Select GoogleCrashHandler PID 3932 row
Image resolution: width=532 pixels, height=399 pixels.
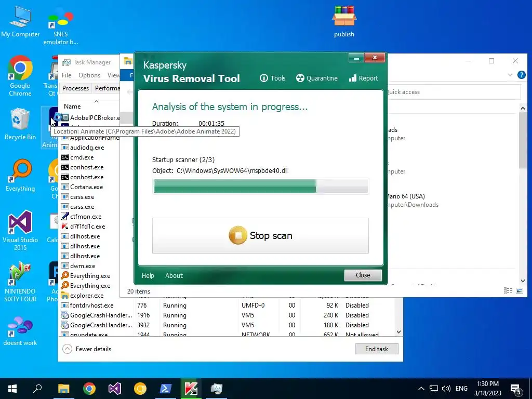click(x=228, y=325)
